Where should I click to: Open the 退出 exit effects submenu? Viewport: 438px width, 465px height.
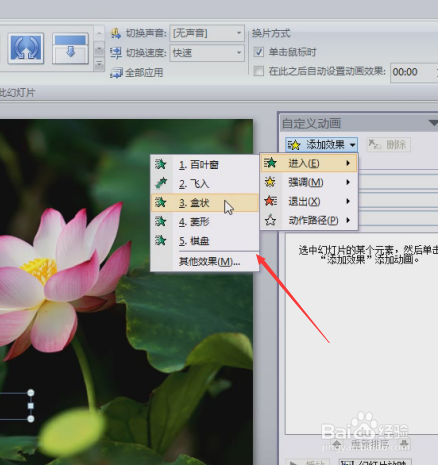click(x=309, y=201)
